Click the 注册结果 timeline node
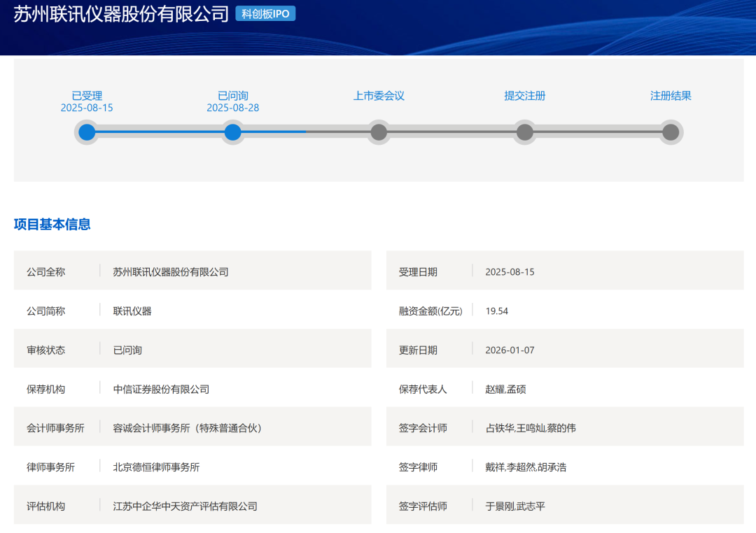Viewport: 756px width, 533px height. pos(670,132)
